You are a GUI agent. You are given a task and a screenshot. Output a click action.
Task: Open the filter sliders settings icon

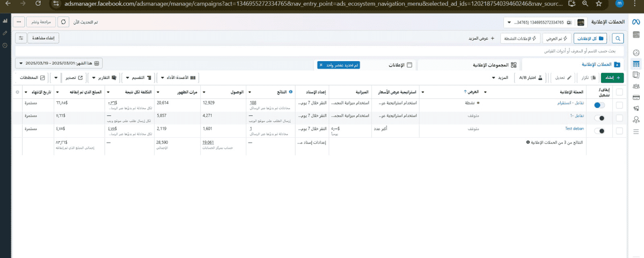point(21,39)
